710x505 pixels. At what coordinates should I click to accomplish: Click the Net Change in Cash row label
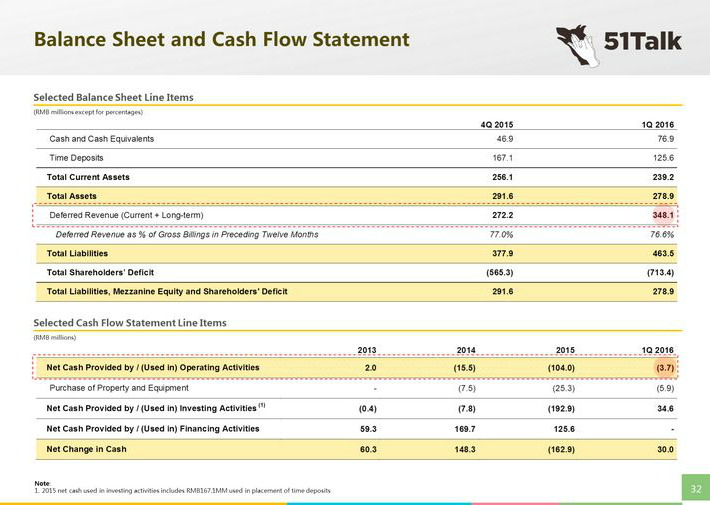click(87, 449)
